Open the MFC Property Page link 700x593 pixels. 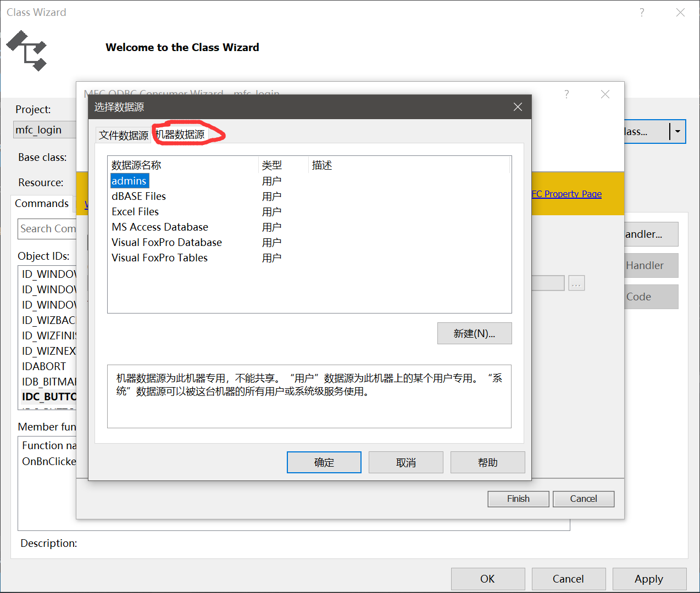click(x=566, y=194)
